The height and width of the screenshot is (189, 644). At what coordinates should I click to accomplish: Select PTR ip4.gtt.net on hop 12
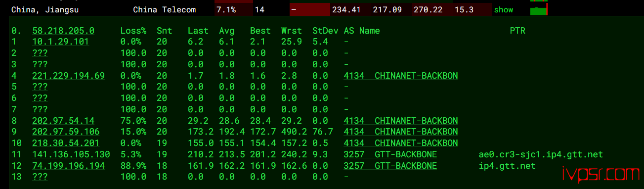pyautogui.click(x=507, y=166)
